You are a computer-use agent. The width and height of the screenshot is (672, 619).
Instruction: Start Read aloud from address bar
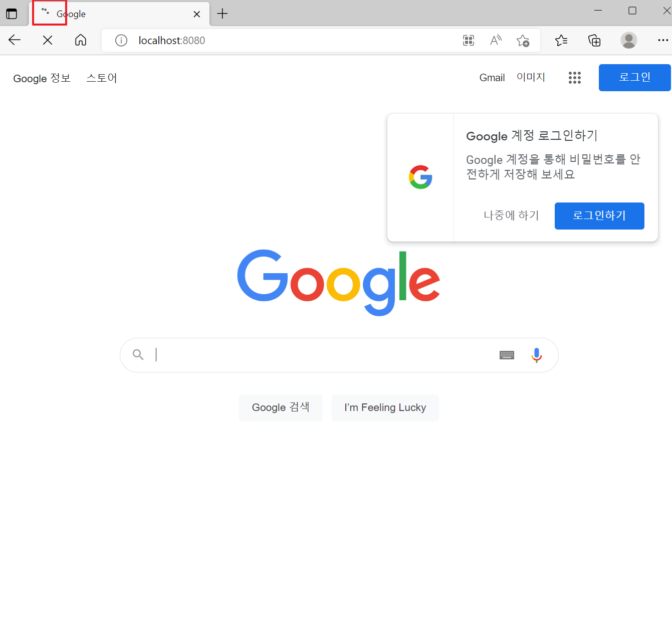pyautogui.click(x=496, y=40)
